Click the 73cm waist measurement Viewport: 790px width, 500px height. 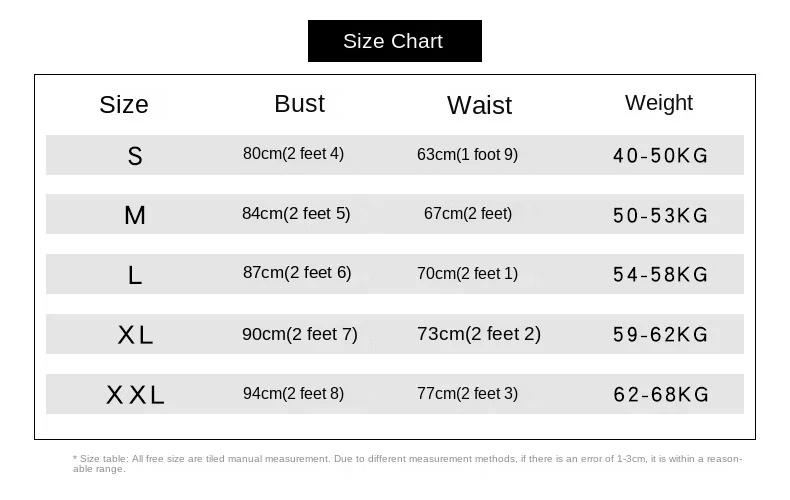point(478,334)
